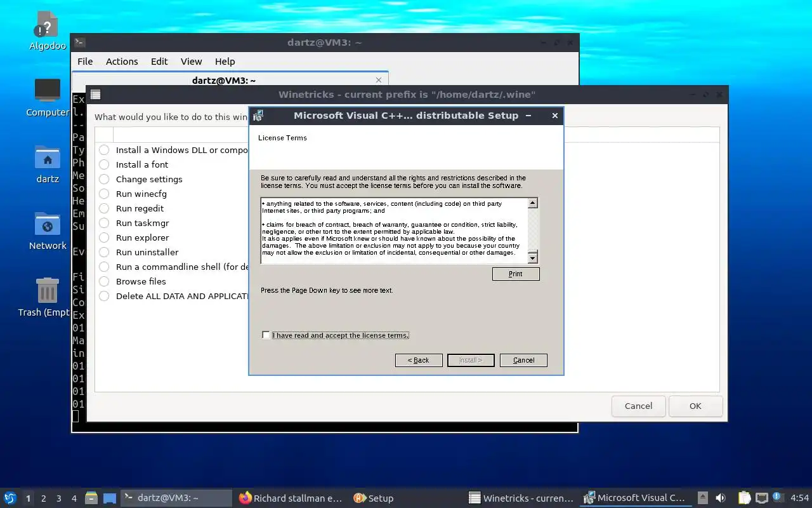Click the Winetricks window menu icon
812x508 pixels.
click(95, 95)
